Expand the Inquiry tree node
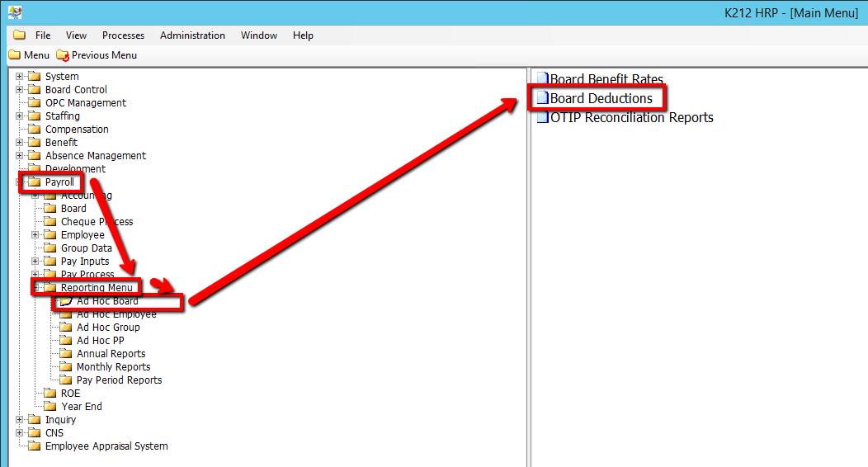This screenshot has width=868, height=467. click(19, 420)
